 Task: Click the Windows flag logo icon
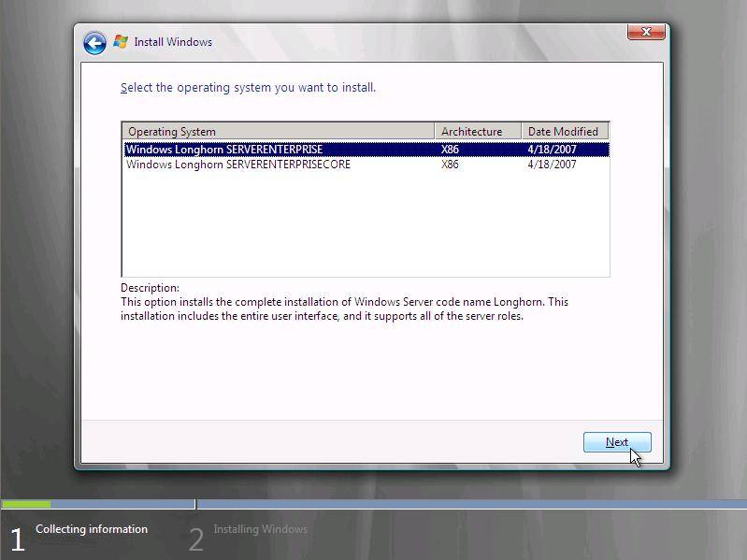coord(121,42)
